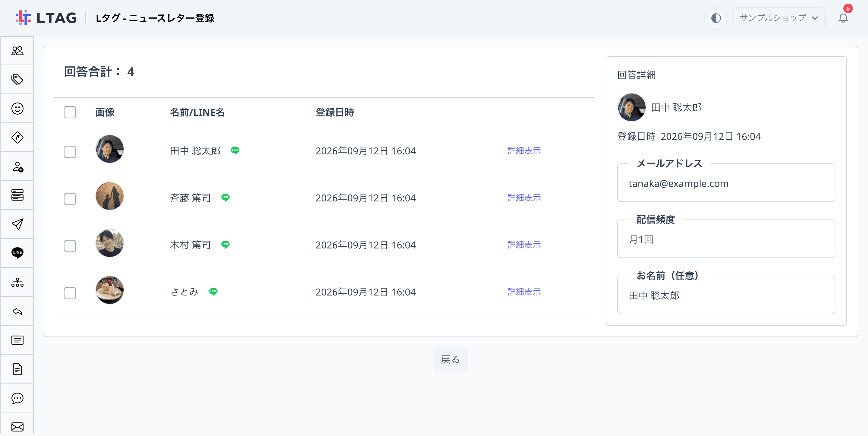Open 詳細表示 for さとみ
This screenshot has width=868, height=436.
524,292
